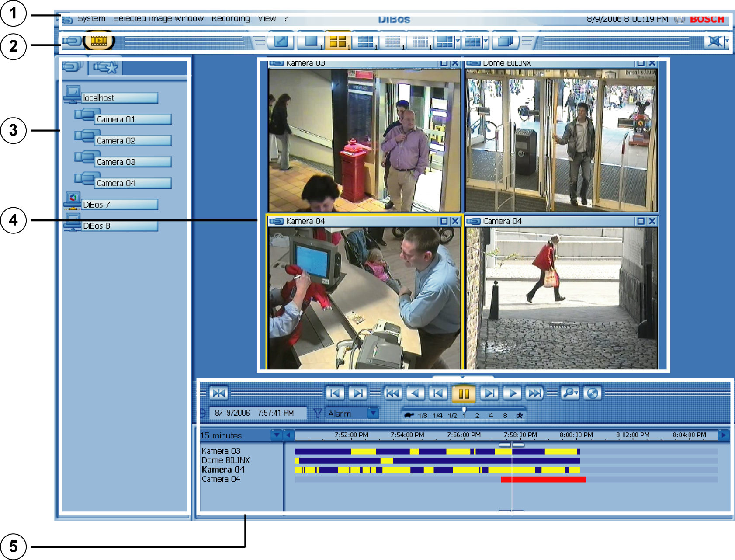Click the red alarm segment on timeline
Screen dimensions: 735x560
click(x=543, y=480)
